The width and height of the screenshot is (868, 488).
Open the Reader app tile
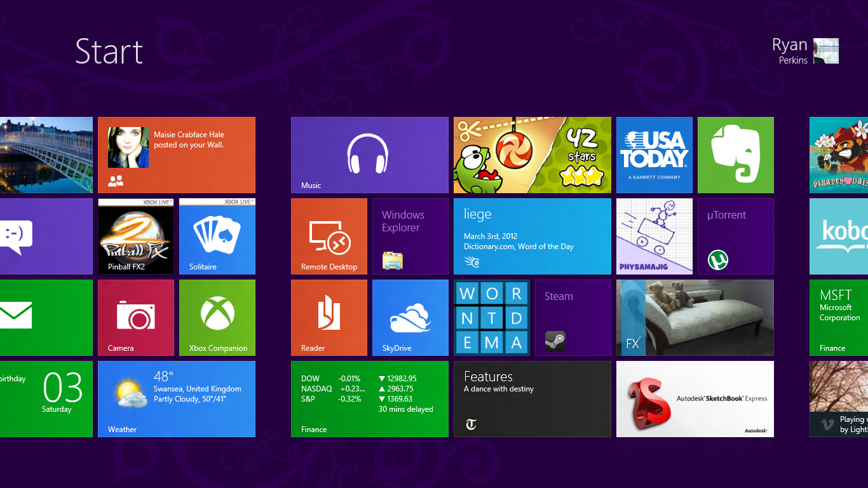pyautogui.click(x=329, y=318)
